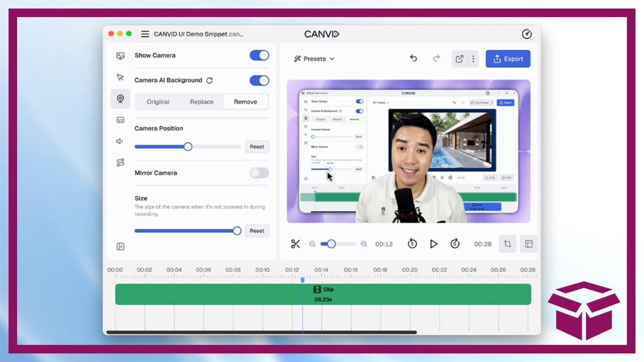Toggle the Camera AI Background switch

pyautogui.click(x=260, y=80)
